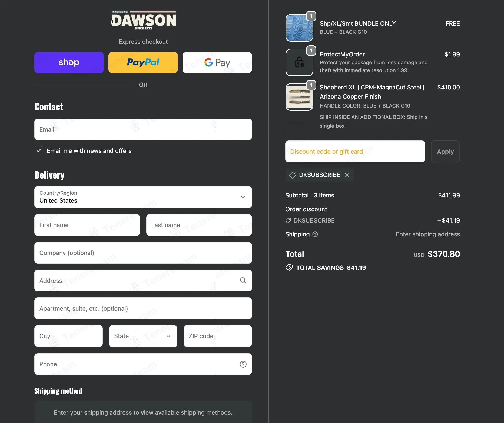This screenshot has height=423, width=504.
Task: Click the Last name field
Action: 199,225
